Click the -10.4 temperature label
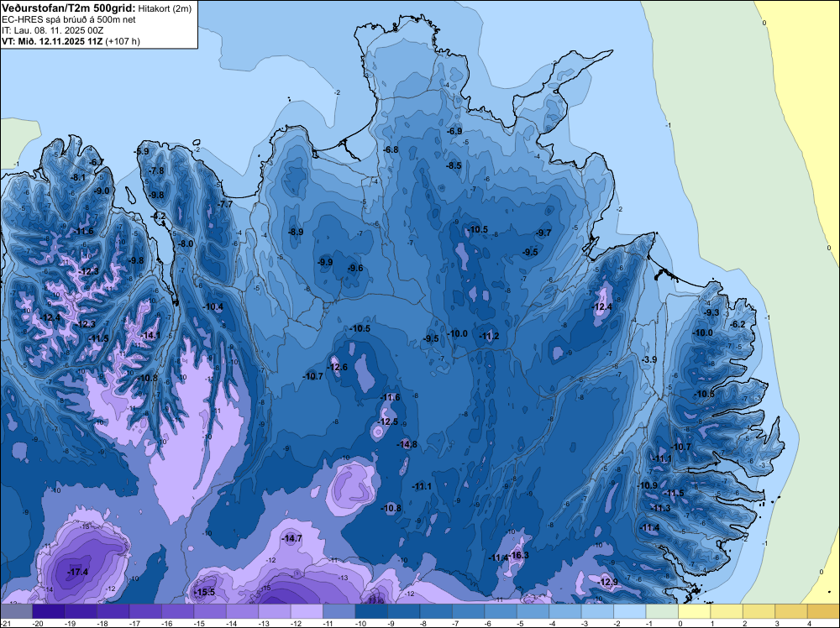The width and height of the screenshot is (840, 628). [x=213, y=306]
